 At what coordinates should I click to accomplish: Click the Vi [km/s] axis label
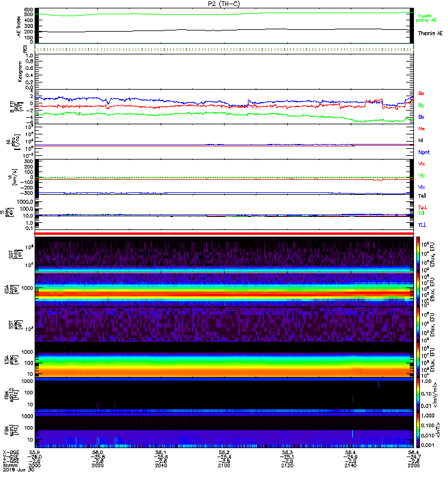tap(14, 177)
